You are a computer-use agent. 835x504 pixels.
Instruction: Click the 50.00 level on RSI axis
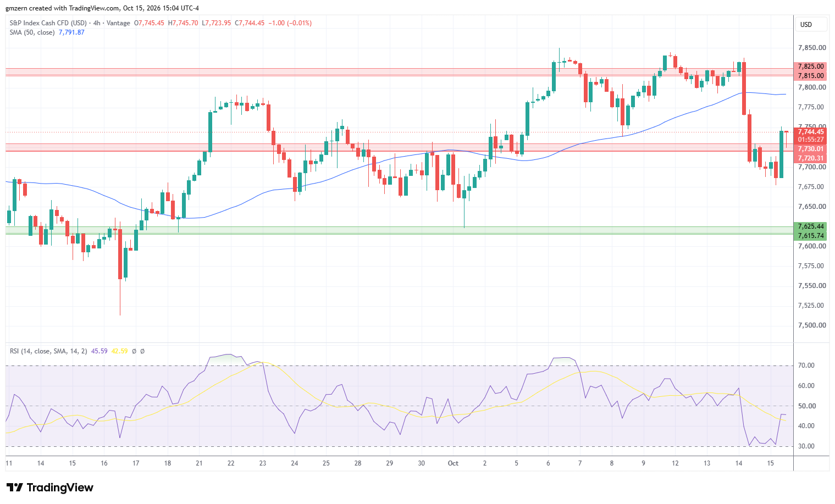[x=807, y=406]
